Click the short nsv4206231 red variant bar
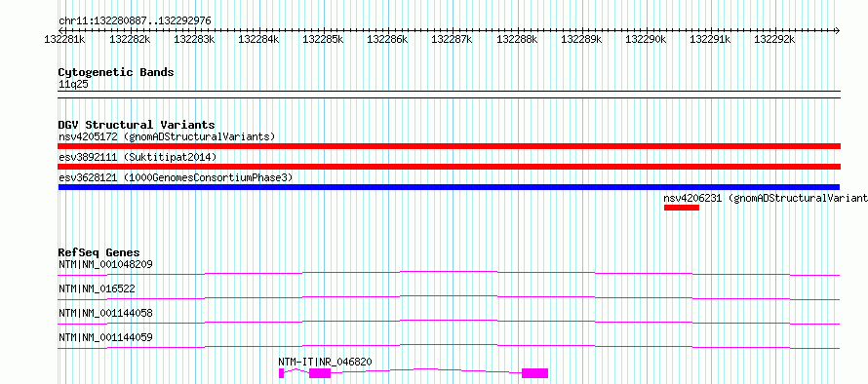Viewport: 868px width, 384px height. tap(682, 208)
